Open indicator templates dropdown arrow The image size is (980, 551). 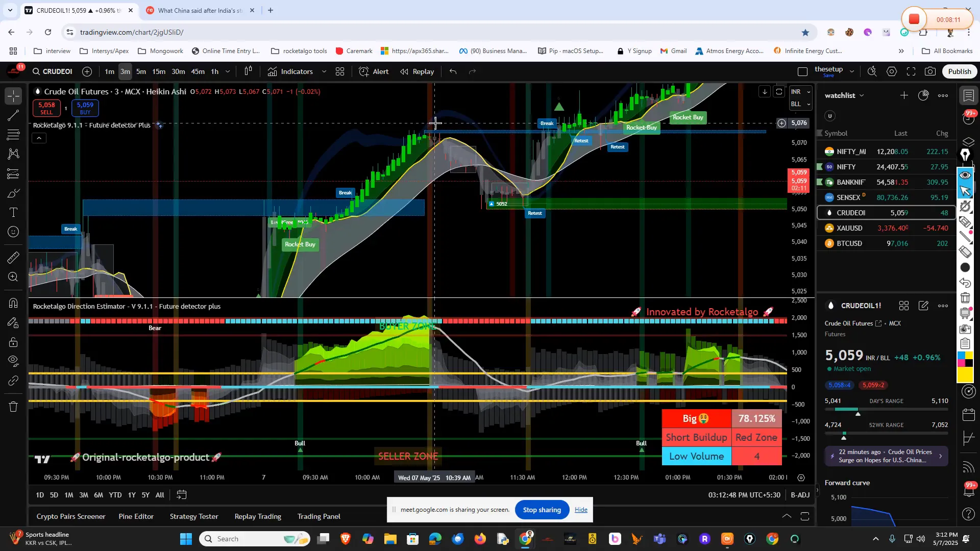pos(324,71)
